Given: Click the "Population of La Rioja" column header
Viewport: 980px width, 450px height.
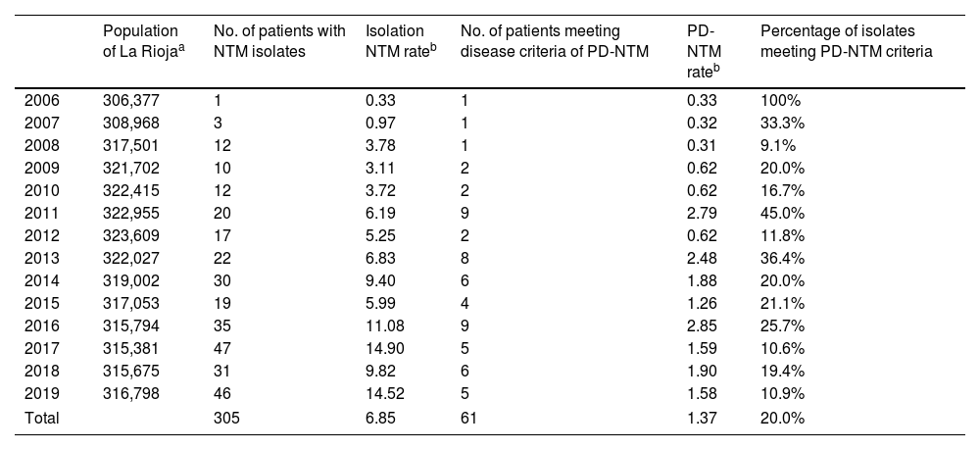Looking at the screenshot, I should coord(140,40).
